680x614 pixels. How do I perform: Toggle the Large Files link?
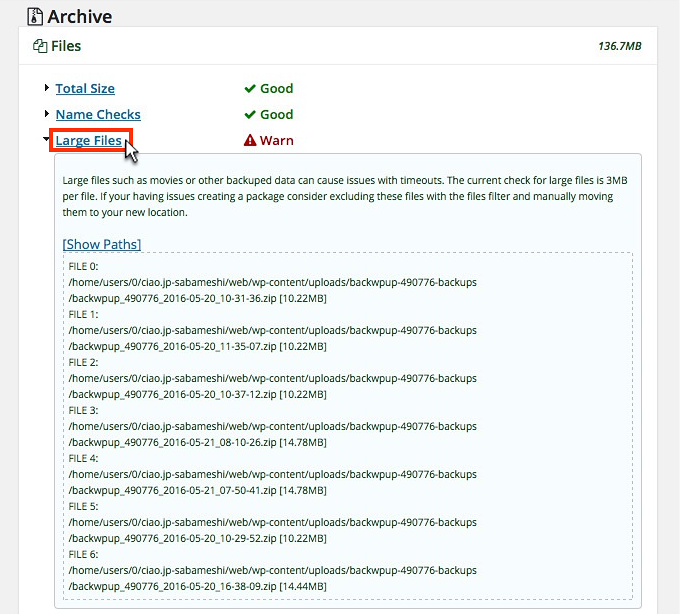89,140
